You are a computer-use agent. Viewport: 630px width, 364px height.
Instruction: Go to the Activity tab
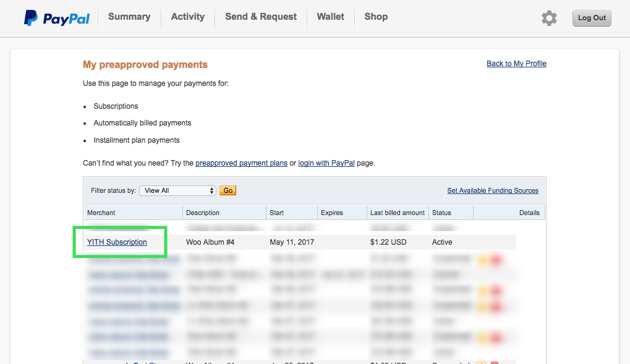pyautogui.click(x=187, y=17)
